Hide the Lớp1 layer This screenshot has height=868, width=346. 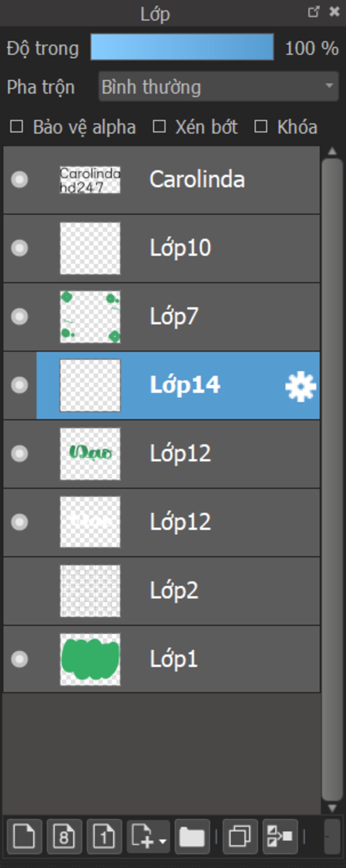(x=19, y=659)
